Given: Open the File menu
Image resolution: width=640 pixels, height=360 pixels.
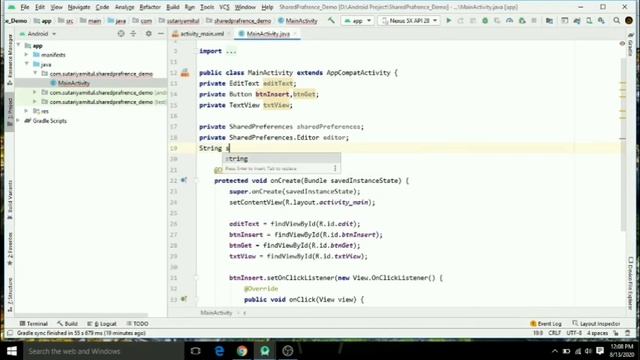Looking at the screenshot, I should point(24,7).
